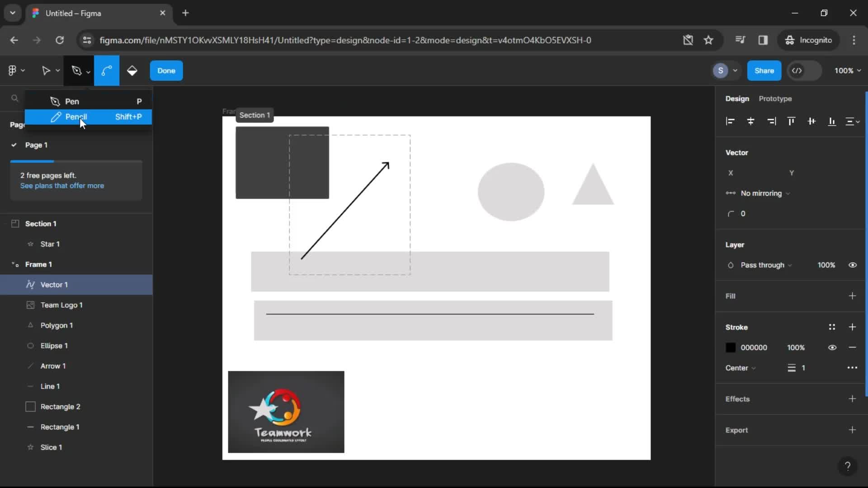Expand the Section 1 layer

[x=5, y=224]
